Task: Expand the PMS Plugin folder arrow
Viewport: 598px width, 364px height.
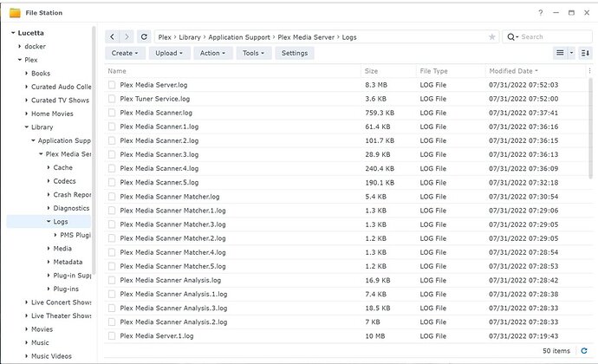Action: (x=55, y=235)
